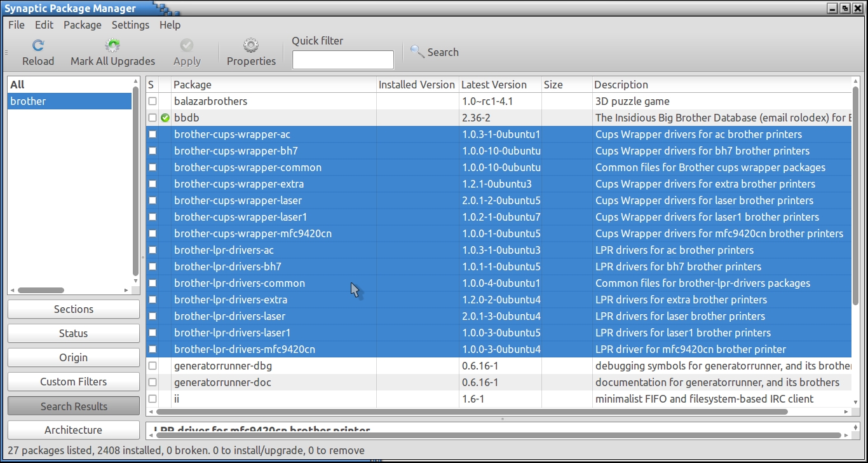The image size is (868, 463).
Task: Focus the Quick filter text field
Action: pos(342,60)
